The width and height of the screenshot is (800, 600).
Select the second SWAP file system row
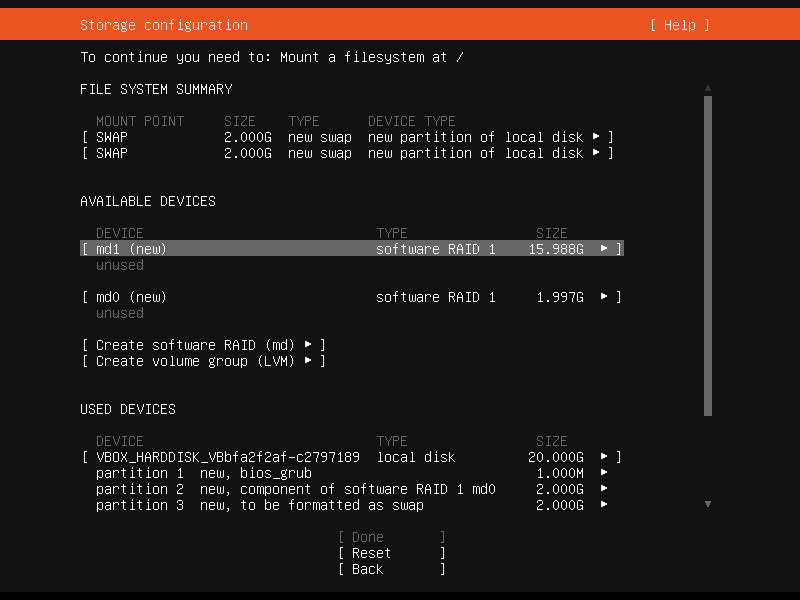[x=347, y=153]
